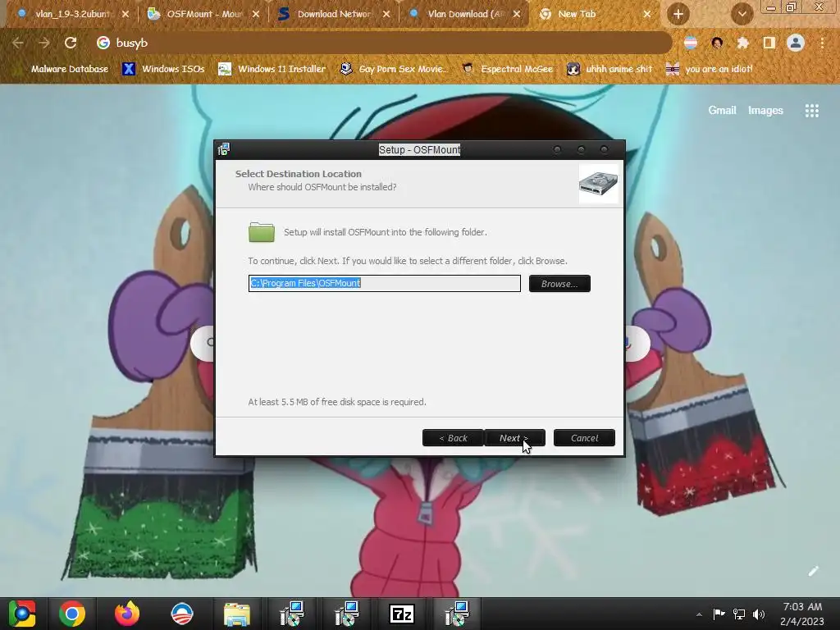Select the destination path input field

(384, 283)
